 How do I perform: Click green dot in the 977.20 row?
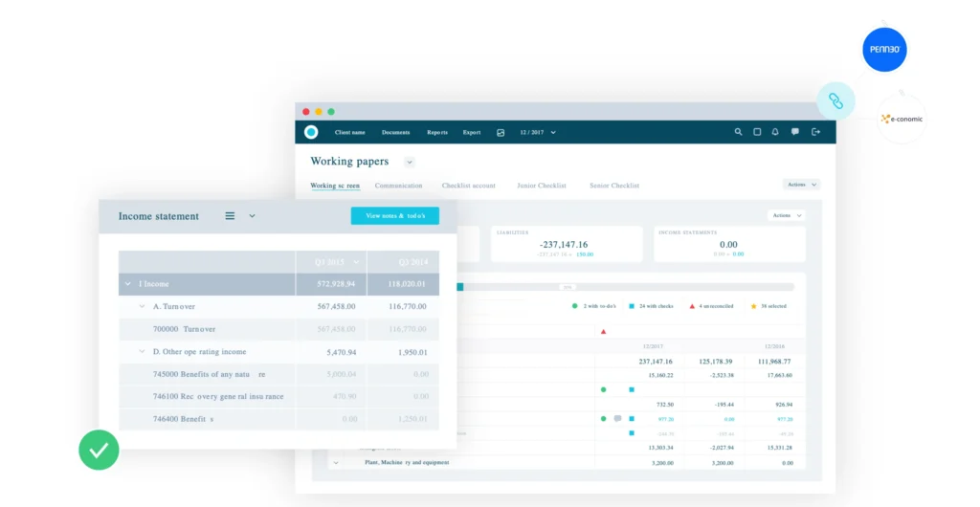603,418
